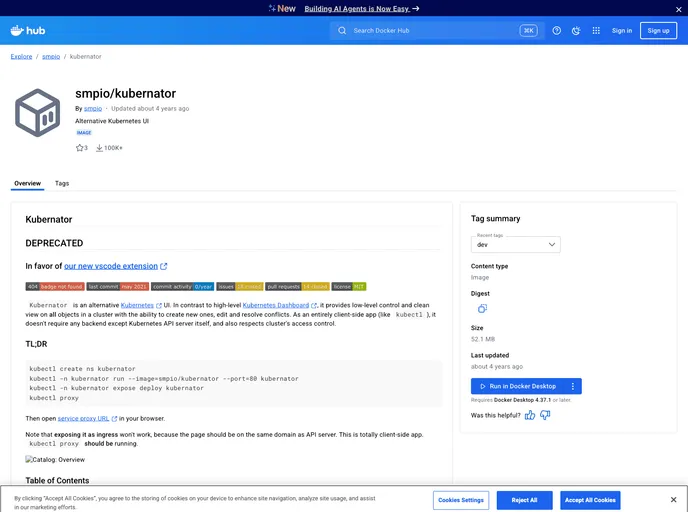
Task: Click the 404 badge not found badge
Action: (55, 286)
